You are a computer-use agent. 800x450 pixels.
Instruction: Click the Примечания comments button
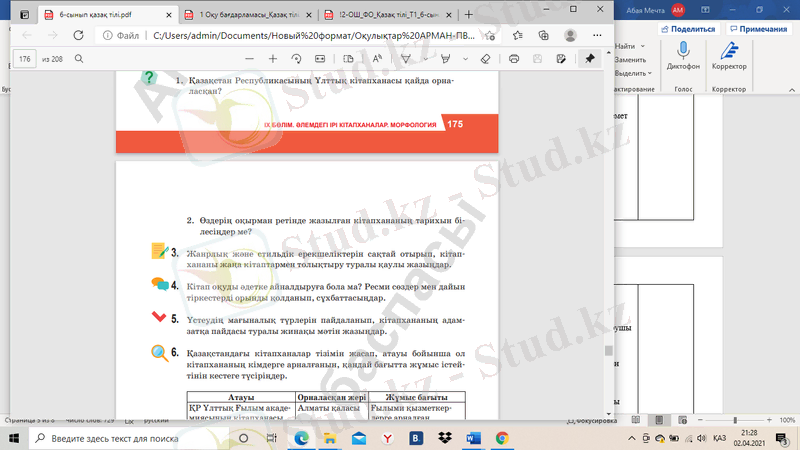[x=758, y=29]
